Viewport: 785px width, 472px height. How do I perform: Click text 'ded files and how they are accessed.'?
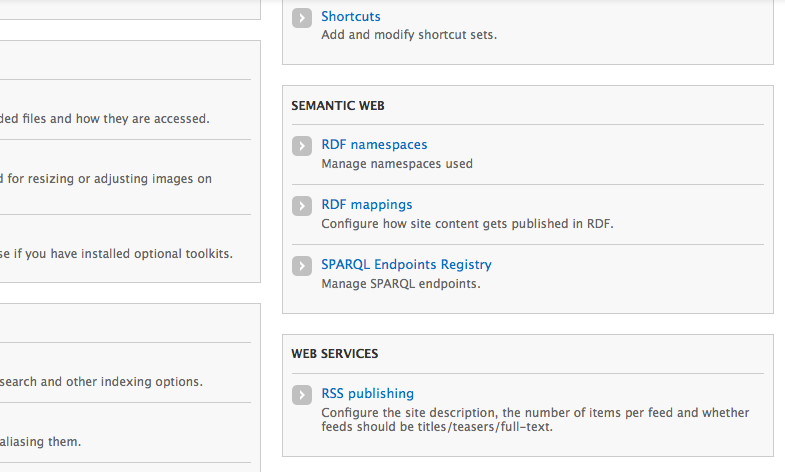(x=105, y=119)
